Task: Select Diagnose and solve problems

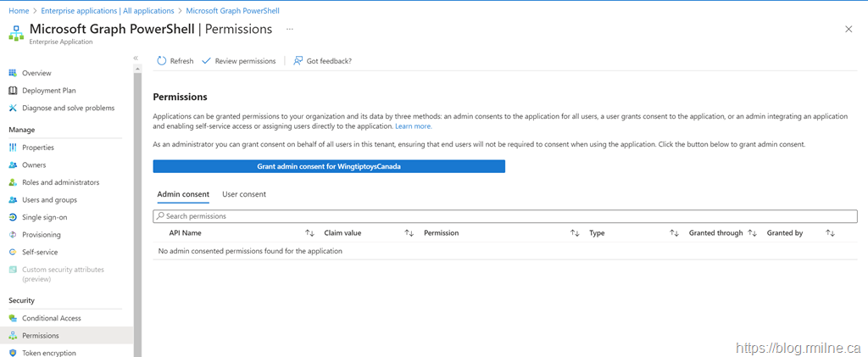Action: coord(68,108)
